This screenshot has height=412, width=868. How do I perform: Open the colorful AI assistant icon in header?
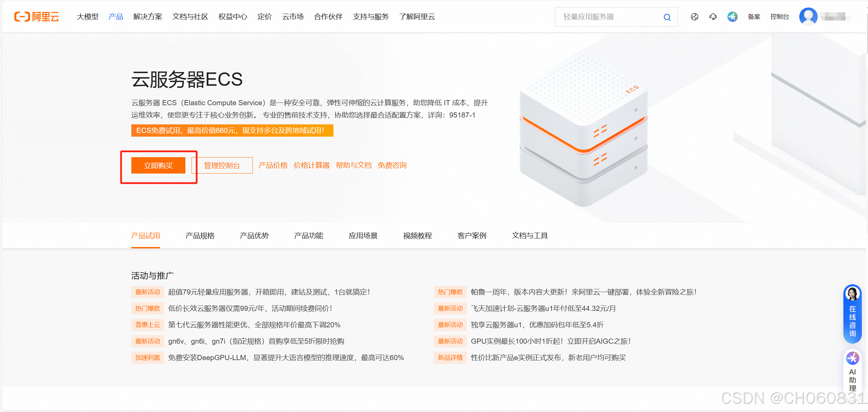point(732,17)
